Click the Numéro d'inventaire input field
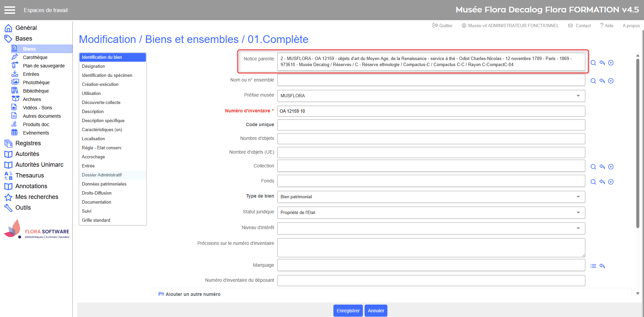This screenshot has height=317, width=644. [431, 111]
